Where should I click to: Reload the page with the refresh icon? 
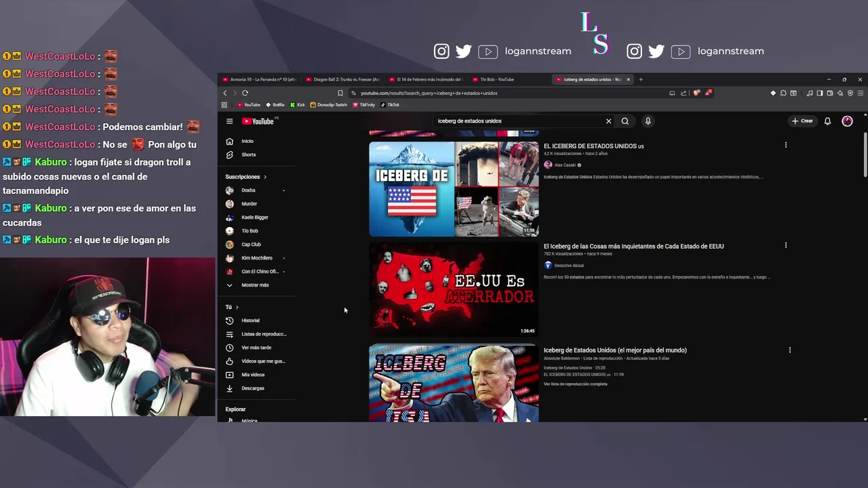pos(245,93)
